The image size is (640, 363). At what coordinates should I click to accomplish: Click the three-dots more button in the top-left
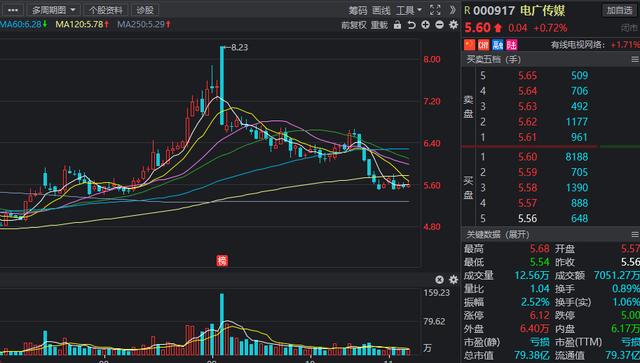click(13, 10)
